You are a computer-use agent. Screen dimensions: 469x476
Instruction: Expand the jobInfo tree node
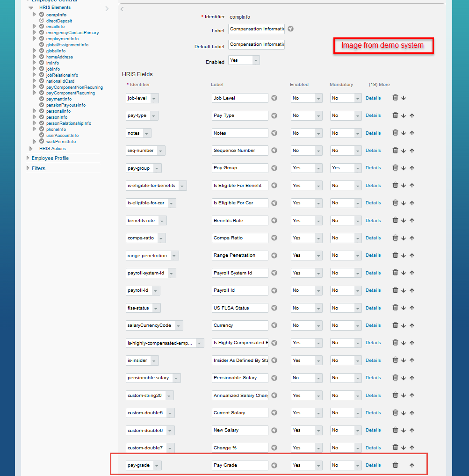click(x=35, y=69)
